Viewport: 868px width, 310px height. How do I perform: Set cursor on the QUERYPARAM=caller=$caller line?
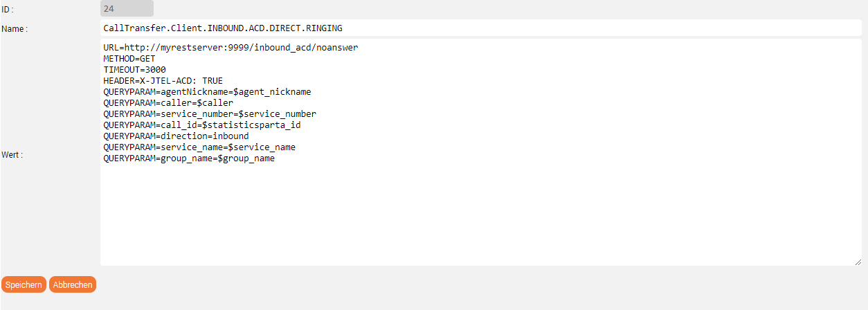coord(168,103)
